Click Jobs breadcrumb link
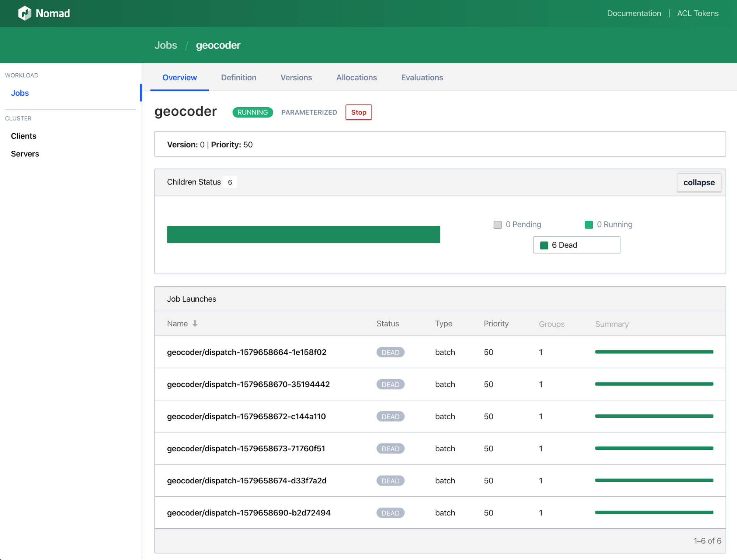Screen dimensions: 737x560 tap(166, 45)
